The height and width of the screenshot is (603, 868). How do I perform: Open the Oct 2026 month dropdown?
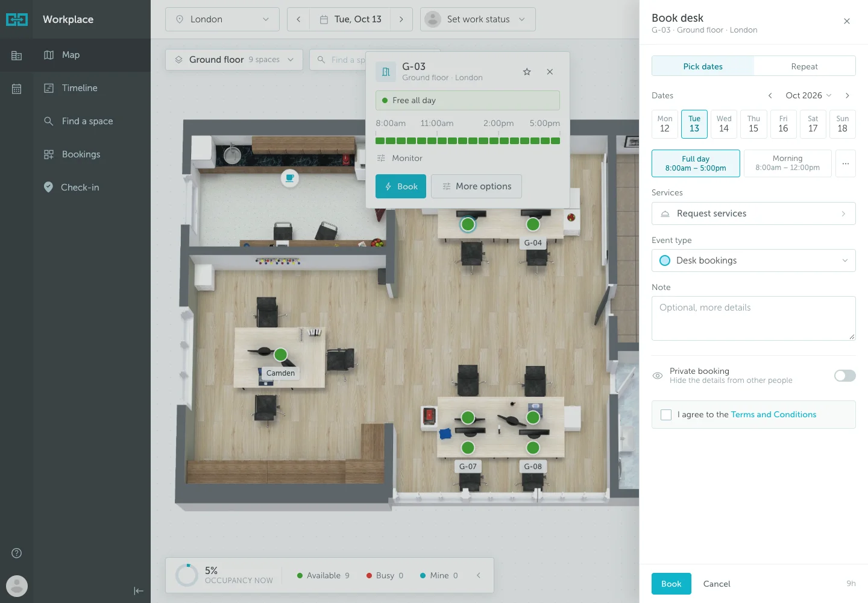tap(808, 95)
